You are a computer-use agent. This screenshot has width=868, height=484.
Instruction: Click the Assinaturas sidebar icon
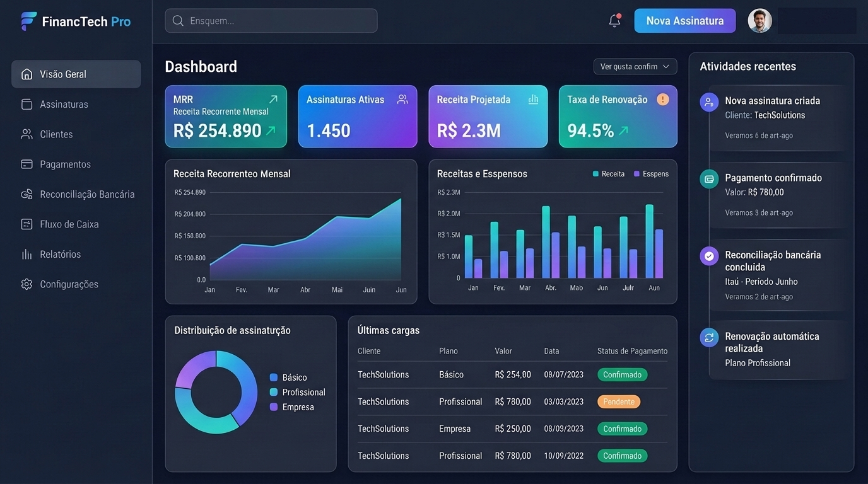(x=26, y=104)
